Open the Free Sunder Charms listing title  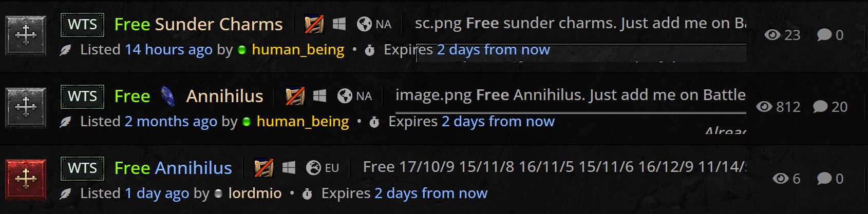(198, 25)
